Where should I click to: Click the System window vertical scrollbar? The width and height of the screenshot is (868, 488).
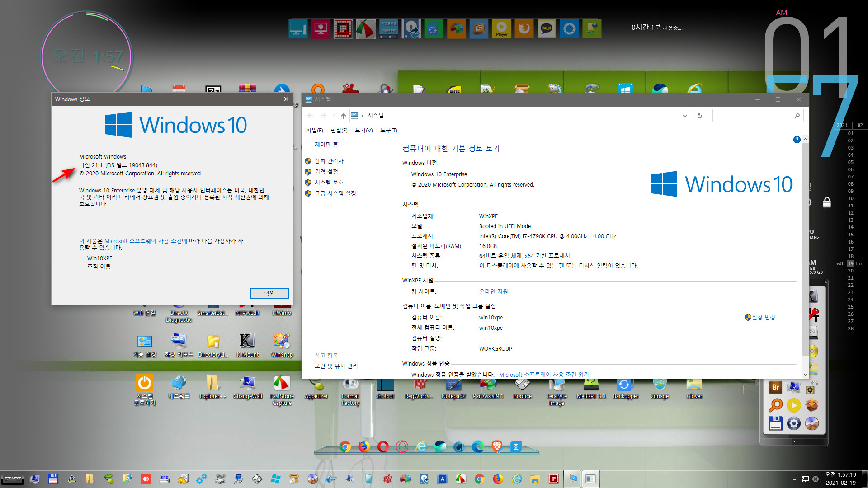point(805,249)
